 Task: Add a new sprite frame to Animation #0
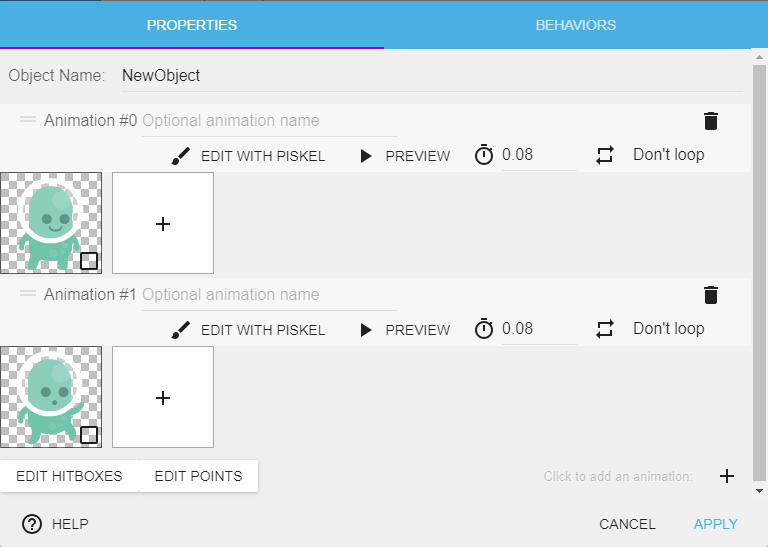tap(163, 223)
